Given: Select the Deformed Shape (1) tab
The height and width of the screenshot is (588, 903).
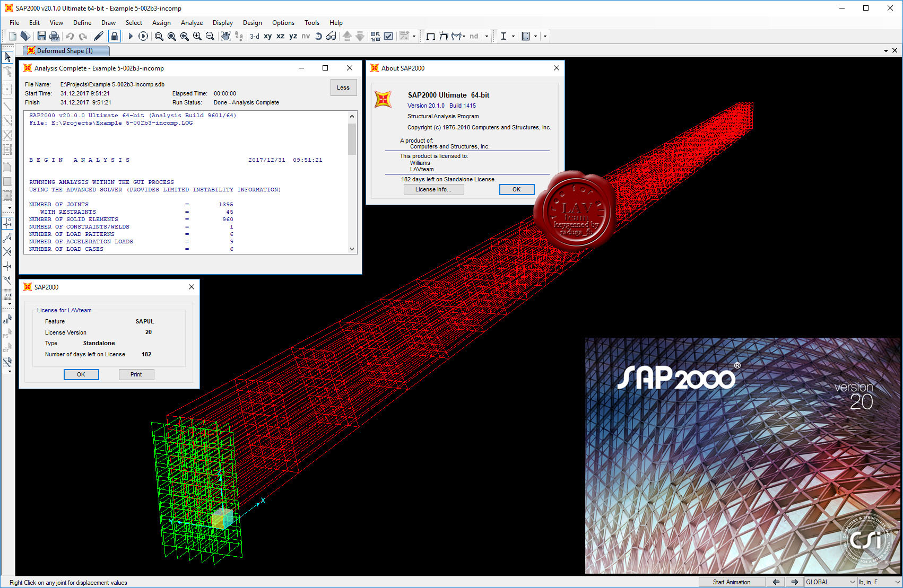Looking at the screenshot, I should click(x=66, y=51).
